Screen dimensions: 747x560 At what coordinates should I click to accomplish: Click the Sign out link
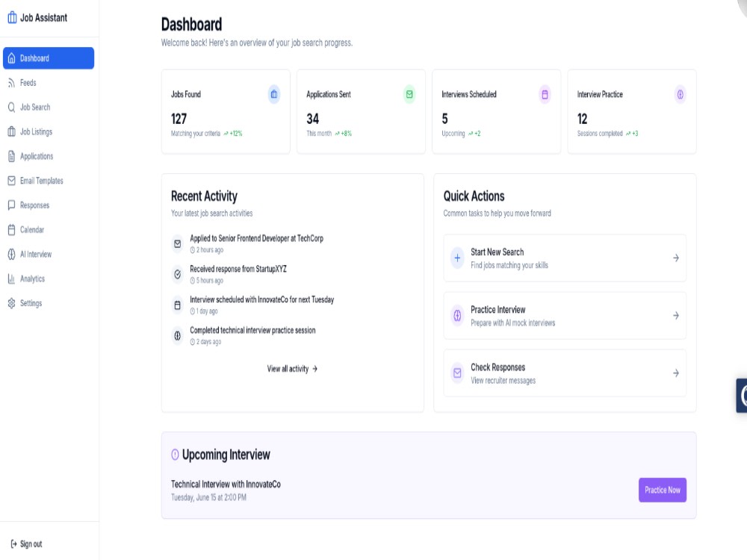(x=26, y=544)
